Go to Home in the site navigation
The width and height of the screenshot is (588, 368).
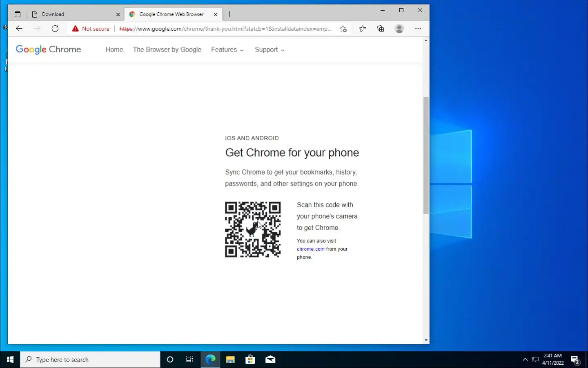click(x=114, y=49)
